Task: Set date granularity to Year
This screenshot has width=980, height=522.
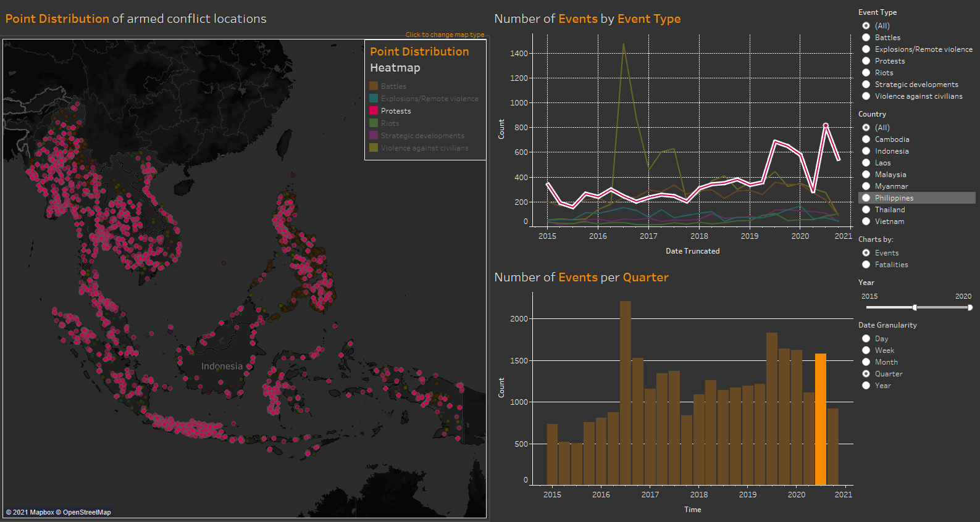Action: (866, 386)
